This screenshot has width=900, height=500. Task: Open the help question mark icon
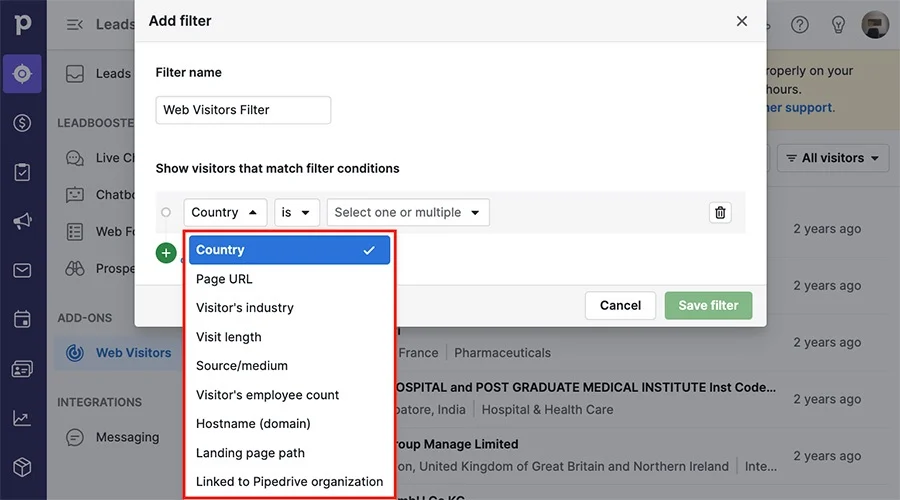tap(800, 25)
